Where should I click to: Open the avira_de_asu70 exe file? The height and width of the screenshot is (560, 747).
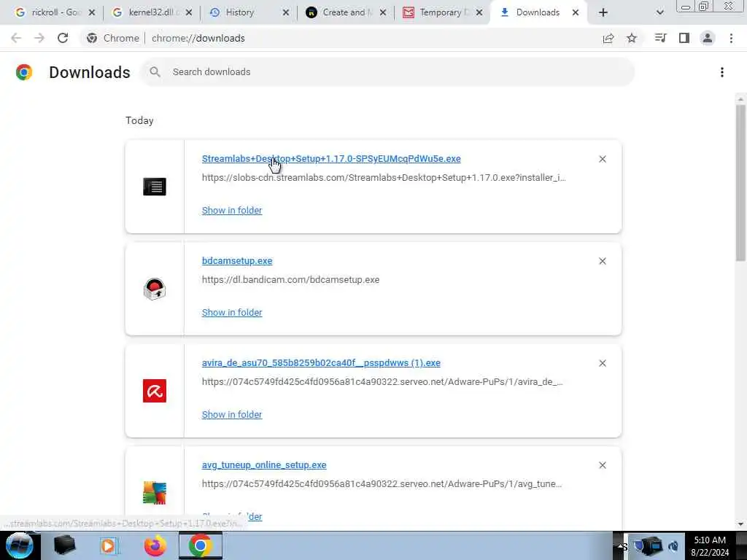(321, 363)
